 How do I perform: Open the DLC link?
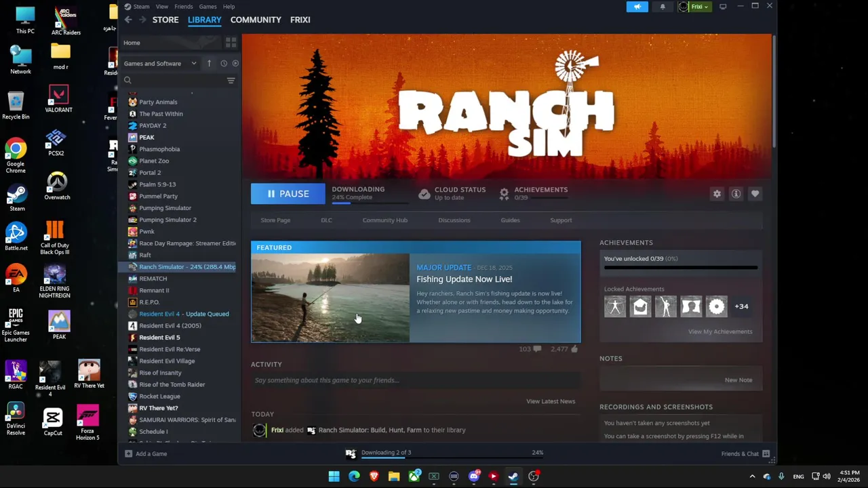click(x=326, y=220)
